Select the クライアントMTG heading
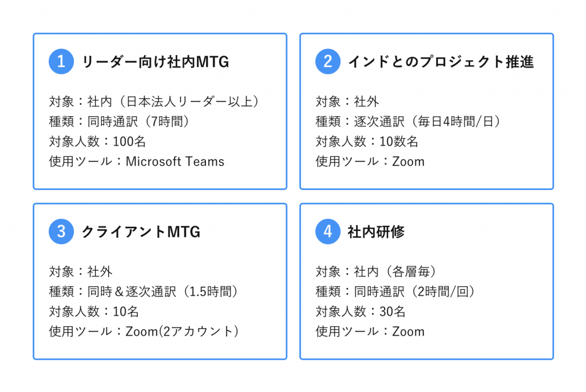The height and width of the screenshot is (392, 586). [x=141, y=232]
